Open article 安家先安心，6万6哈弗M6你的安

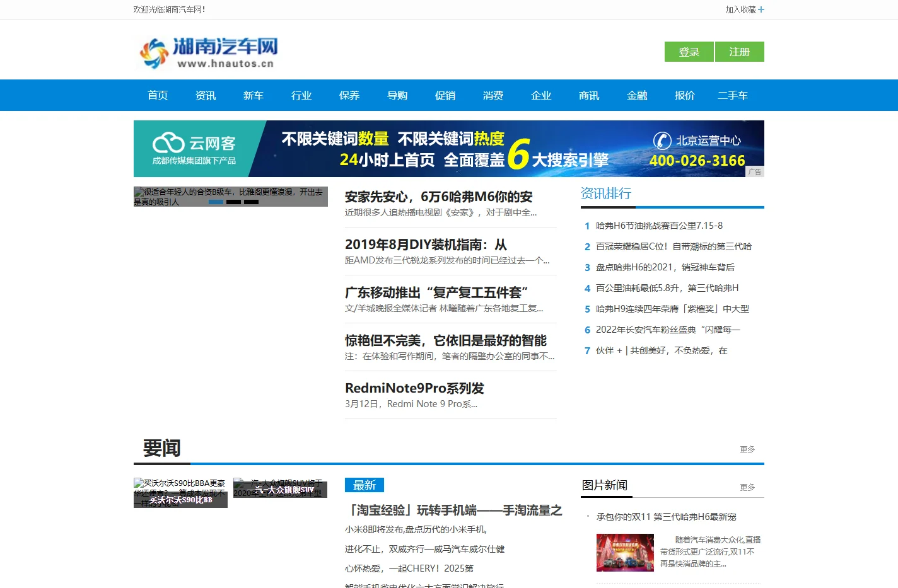[439, 197]
